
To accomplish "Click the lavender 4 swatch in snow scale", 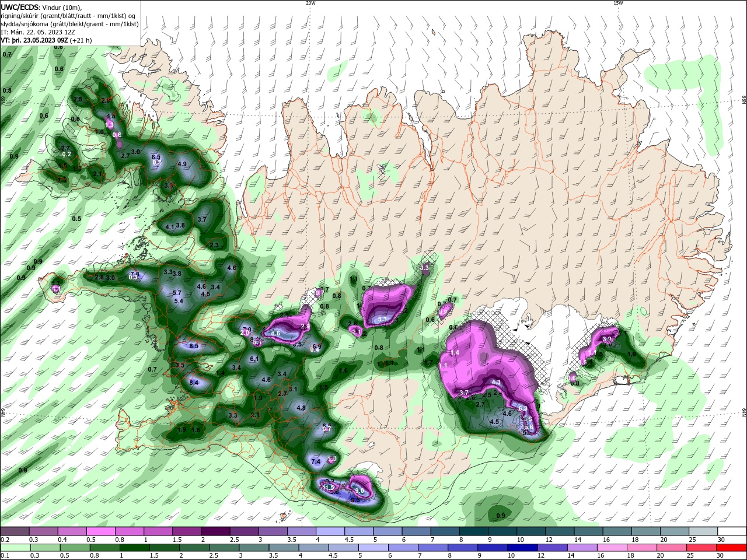I will click(x=330, y=531).
